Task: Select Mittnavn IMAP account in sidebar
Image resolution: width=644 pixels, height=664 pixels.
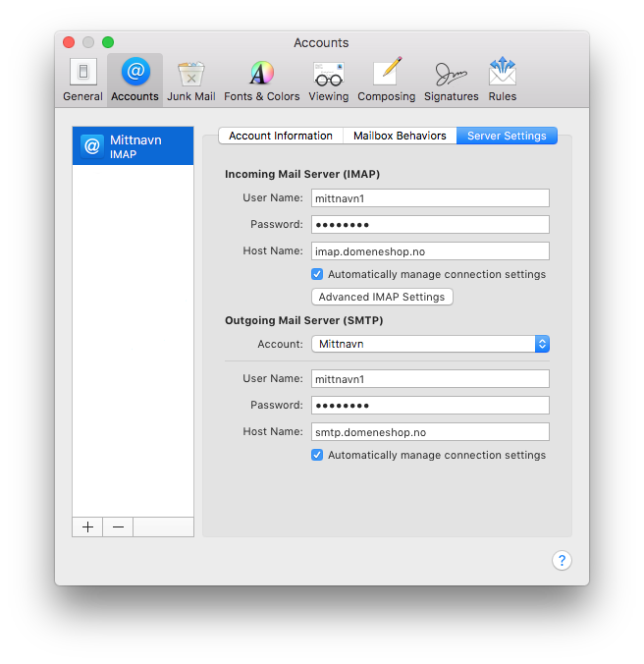Action: click(x=133, y=146)
